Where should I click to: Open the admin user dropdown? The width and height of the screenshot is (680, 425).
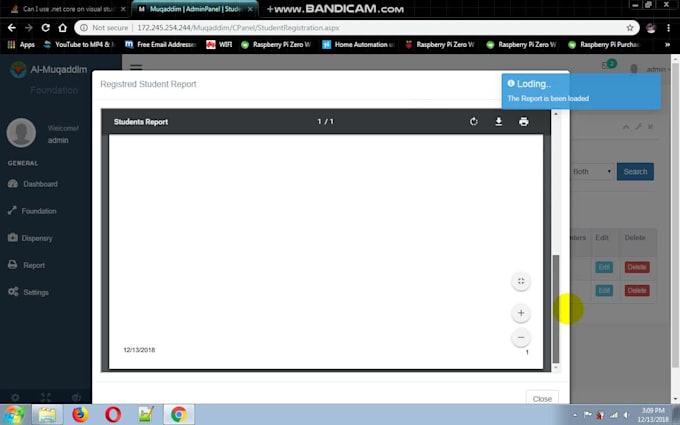(x=653, y=69)
